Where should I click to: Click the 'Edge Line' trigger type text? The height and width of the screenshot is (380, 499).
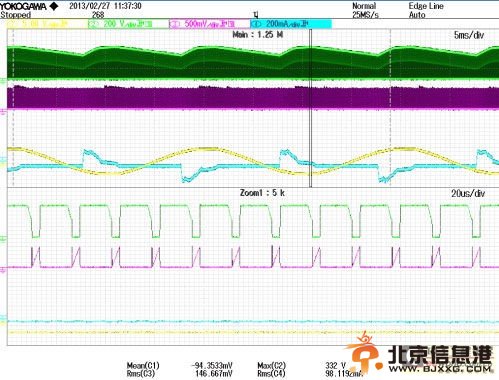pos(426,6)
